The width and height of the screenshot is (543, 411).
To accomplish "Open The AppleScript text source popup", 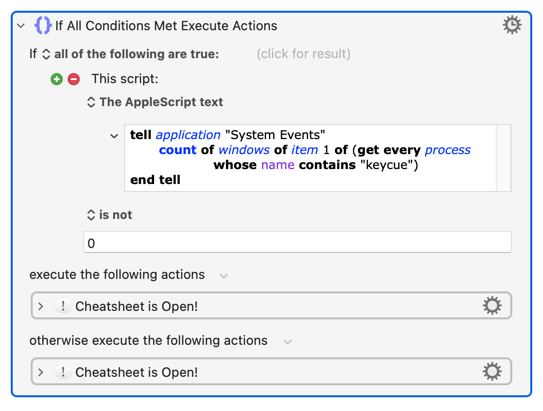I will click(x=155, y=102).
